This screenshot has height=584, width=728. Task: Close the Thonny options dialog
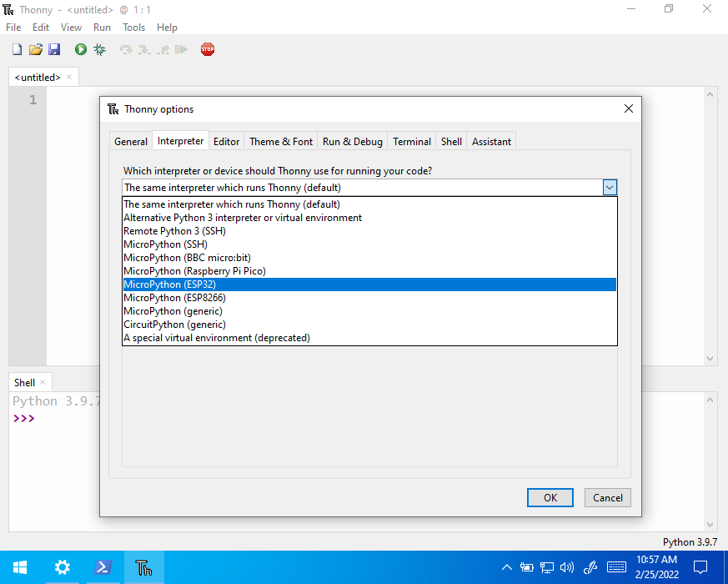click(629, 108)
